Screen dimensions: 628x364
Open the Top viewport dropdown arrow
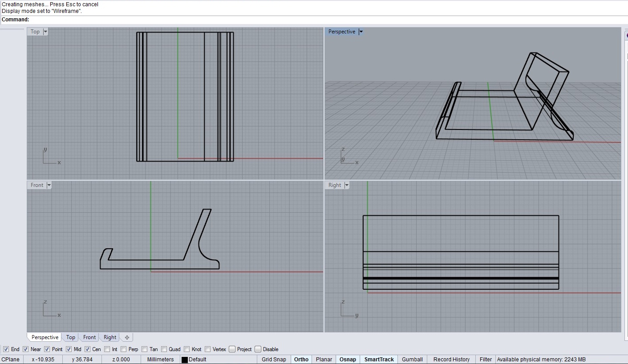(x=46, y=32)
